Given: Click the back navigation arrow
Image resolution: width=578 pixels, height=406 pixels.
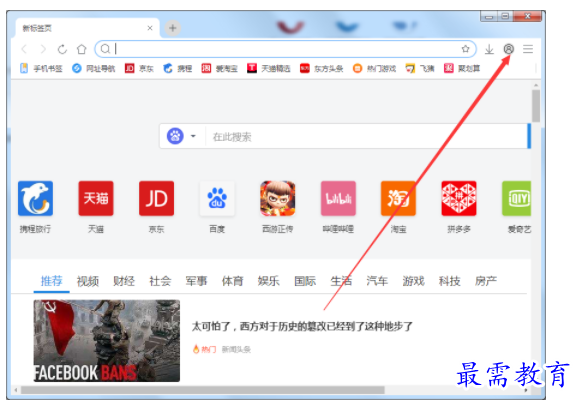Looking at the screenshot, I should (24, 49).
